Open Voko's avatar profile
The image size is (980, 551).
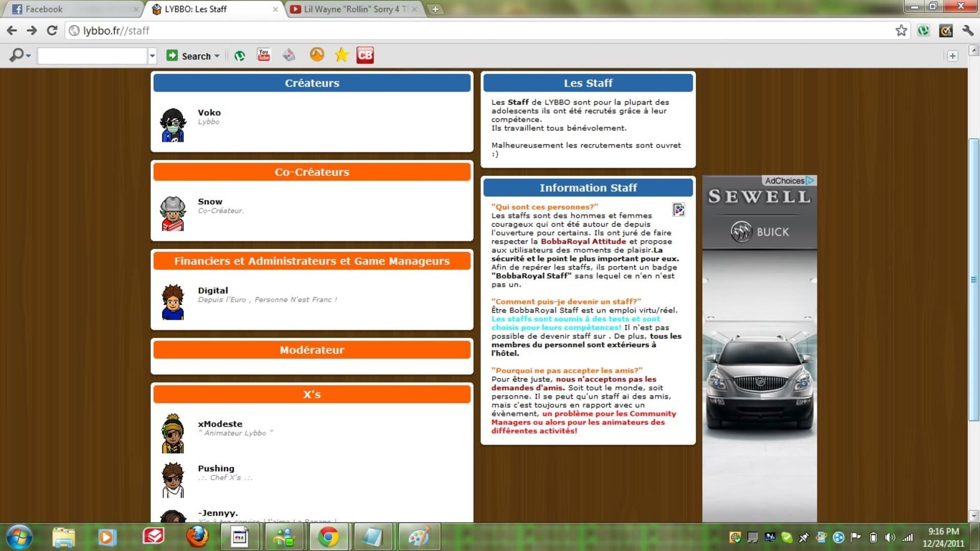pos(173,125)
